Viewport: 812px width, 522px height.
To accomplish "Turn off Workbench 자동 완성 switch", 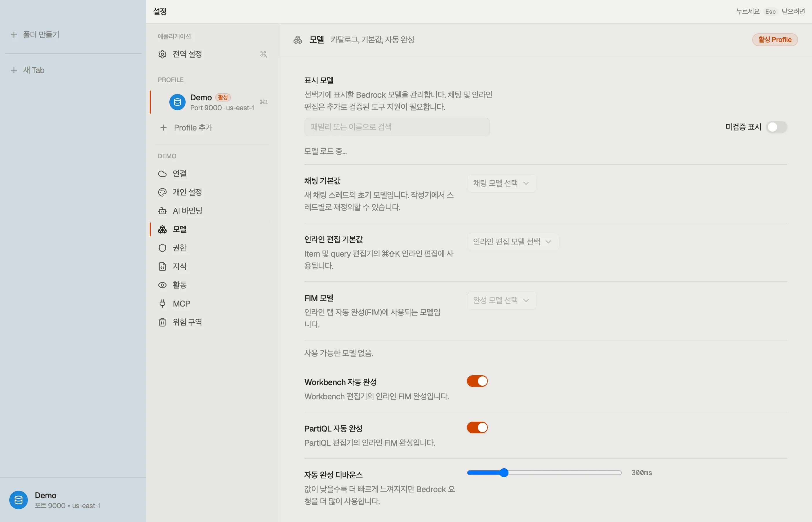I will [x=477, y=381].
